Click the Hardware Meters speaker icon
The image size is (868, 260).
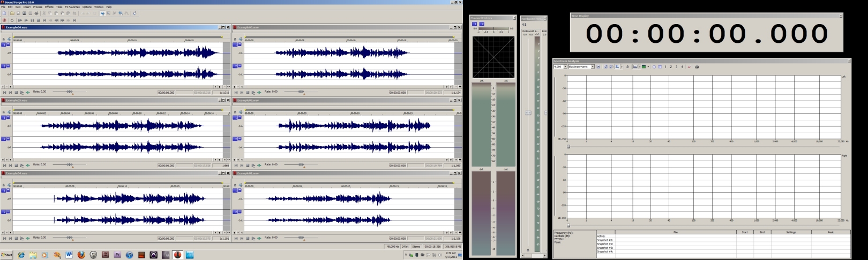pyautogui.click(x=524, y=24)
